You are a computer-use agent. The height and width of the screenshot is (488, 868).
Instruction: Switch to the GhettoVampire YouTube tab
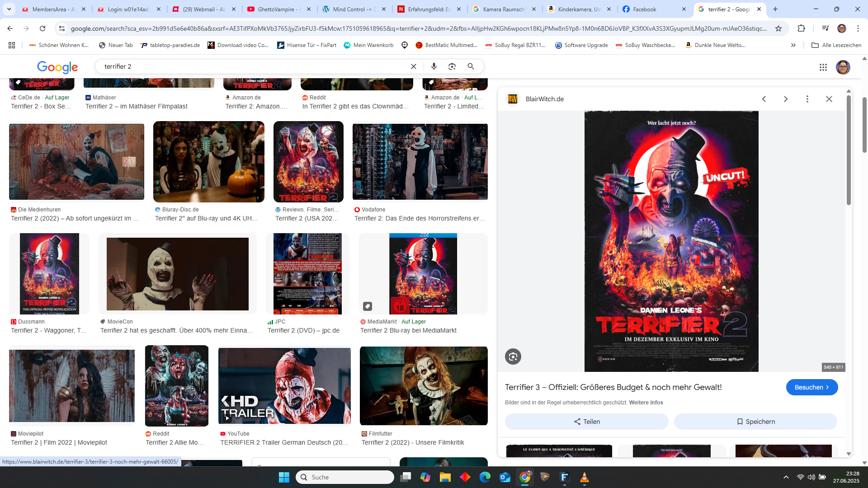[x=279, y=9]
